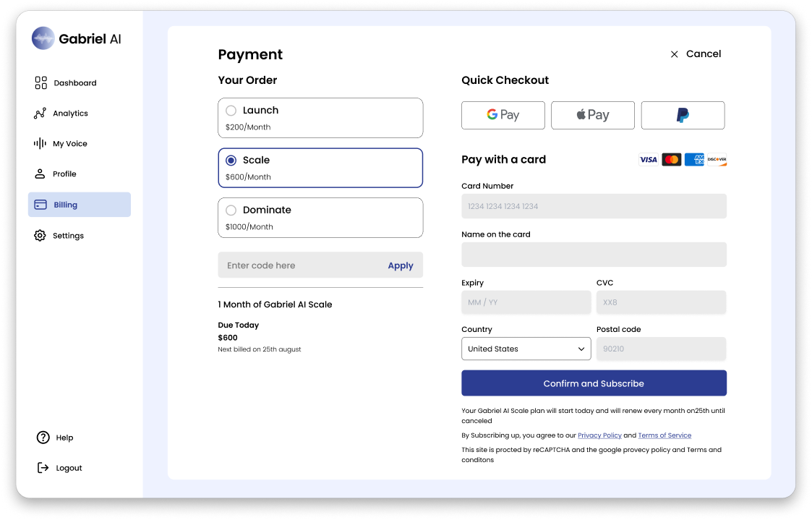Click the Confirm and Subscribe button
The width and height of the screenshot is (812, 520).
pyautogui.click(x=594, y=383)
